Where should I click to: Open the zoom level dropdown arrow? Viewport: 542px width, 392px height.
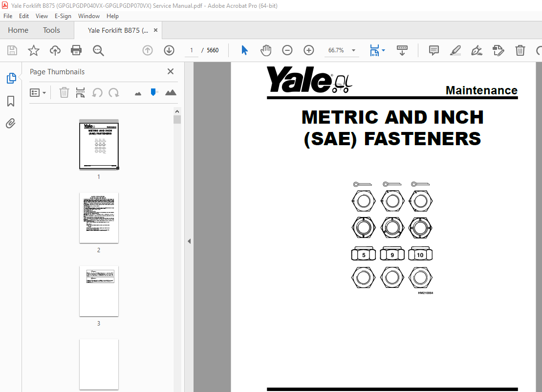tap(354, 50)
